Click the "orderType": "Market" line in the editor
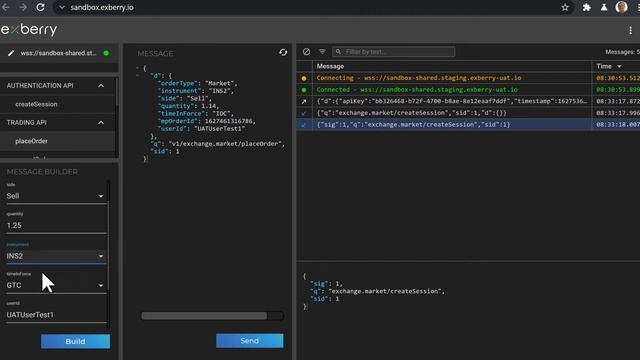The image size is (640, 360). [x=198, y=83]
